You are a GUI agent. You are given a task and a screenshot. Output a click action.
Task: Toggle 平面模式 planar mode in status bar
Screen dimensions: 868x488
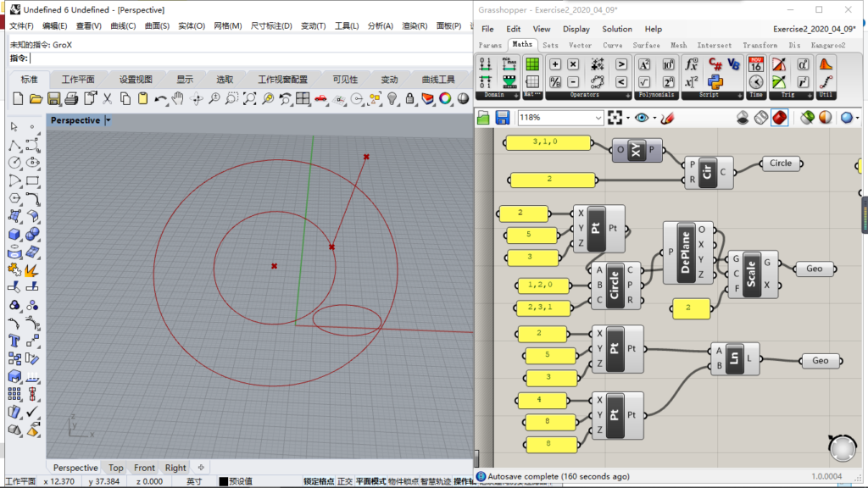[370, 481]
